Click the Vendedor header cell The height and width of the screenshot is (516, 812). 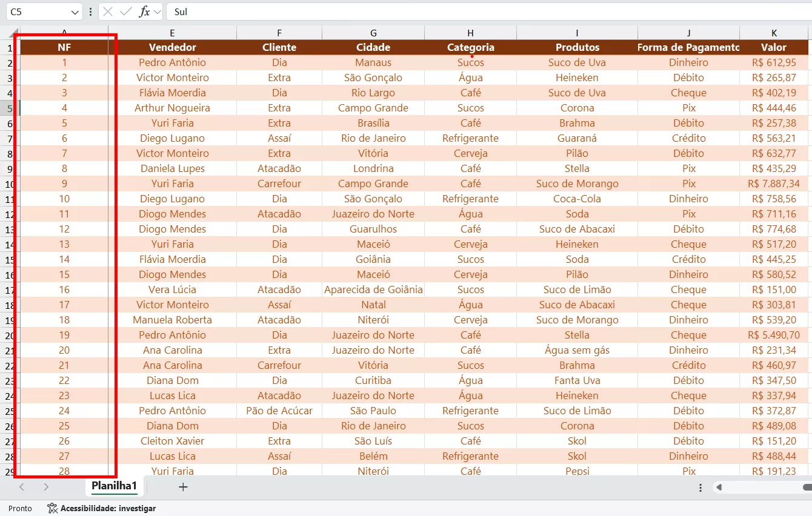point(173,47)
